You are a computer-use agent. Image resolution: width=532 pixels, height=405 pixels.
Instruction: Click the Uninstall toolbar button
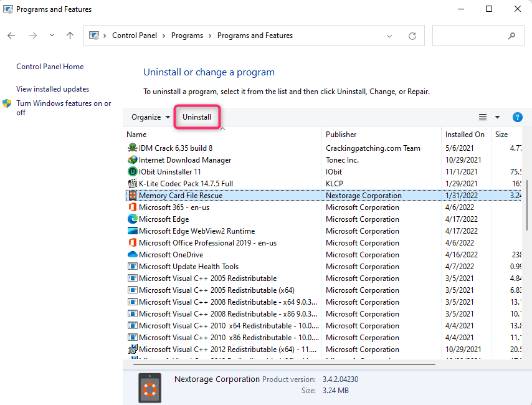coord(197,117)
